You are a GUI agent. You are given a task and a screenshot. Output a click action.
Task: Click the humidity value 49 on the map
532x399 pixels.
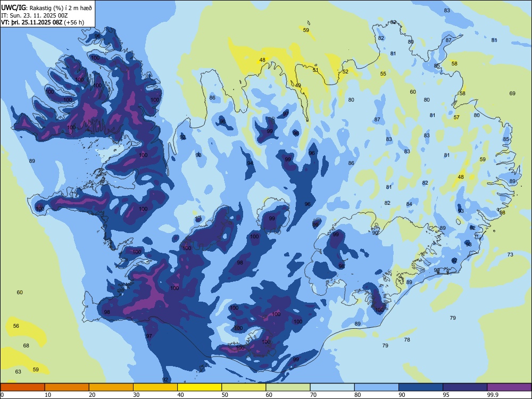click(298, 86)
